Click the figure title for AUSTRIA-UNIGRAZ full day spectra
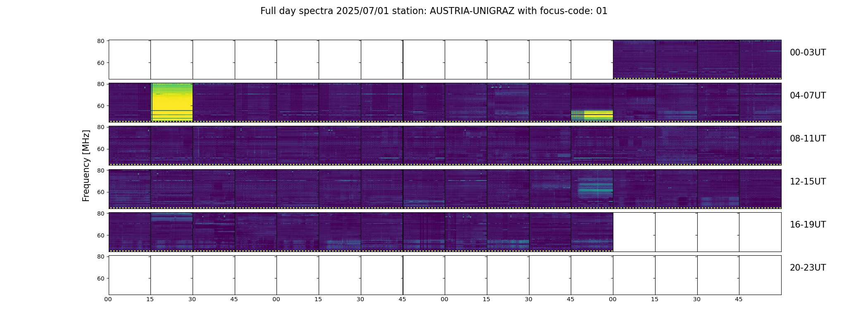Image resolution: width=868 pixels, height=331 pixels. tap(434, 11)
